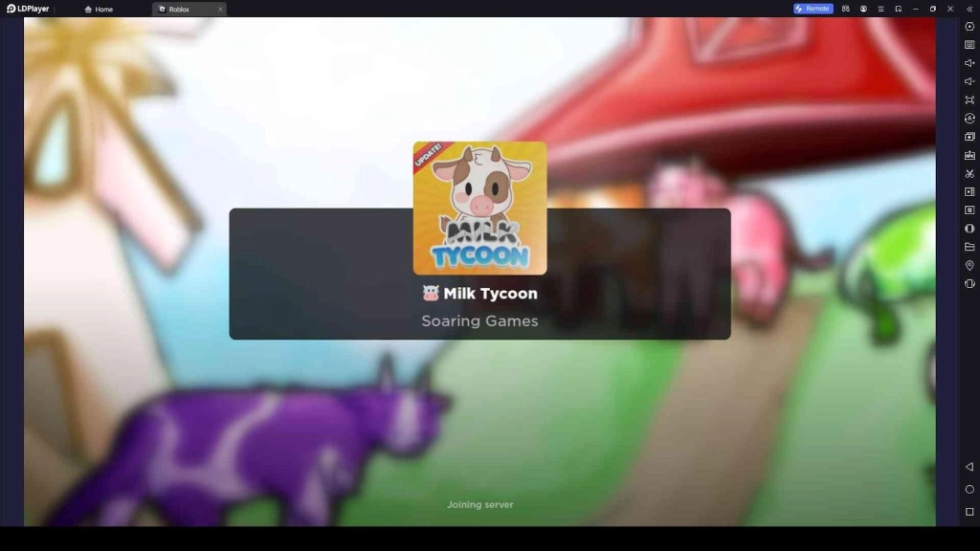Open the video recorder icon
Viewport: 980px width, 551px height.
[x=969, y=191]
